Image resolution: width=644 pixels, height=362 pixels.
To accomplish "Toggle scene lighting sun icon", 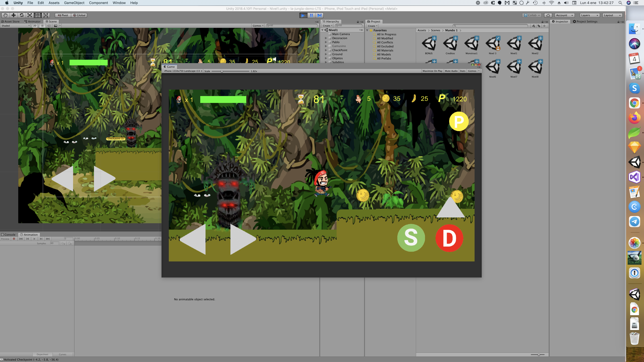I will (x=42, y=26).
